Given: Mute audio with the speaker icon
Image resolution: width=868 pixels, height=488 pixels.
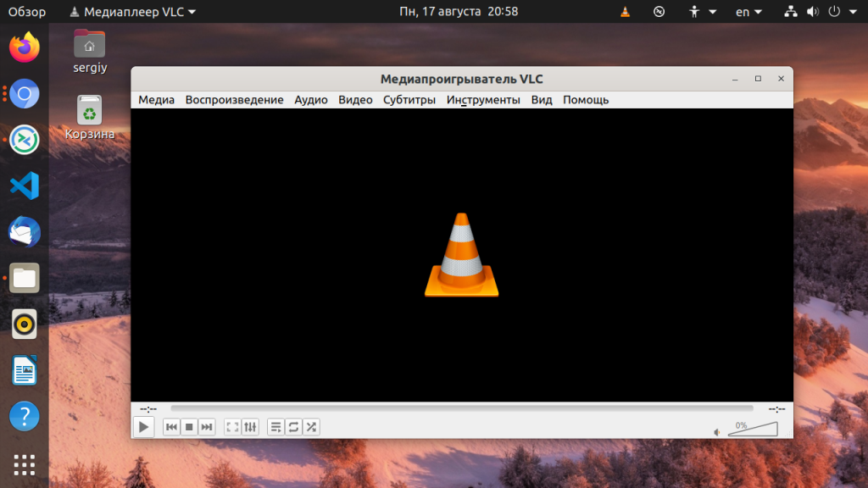Looking at the screenshot, I should pos(717,432).
